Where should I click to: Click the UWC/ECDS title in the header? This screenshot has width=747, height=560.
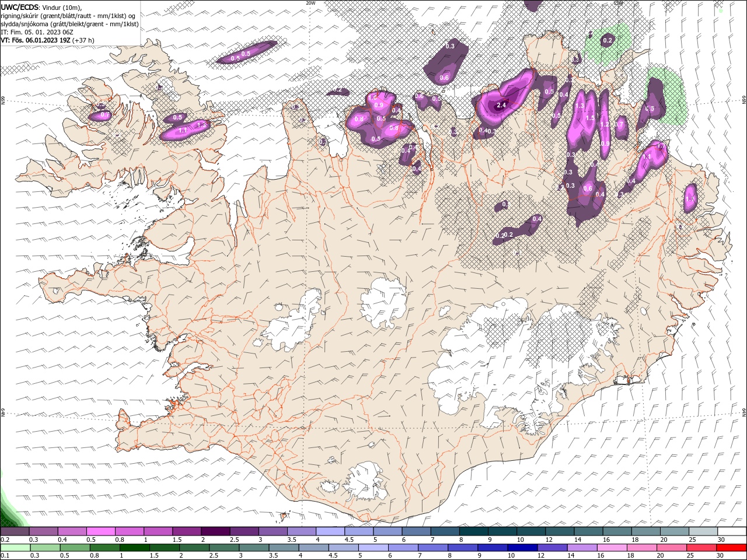pyautogui.click(x=20, y=7)
